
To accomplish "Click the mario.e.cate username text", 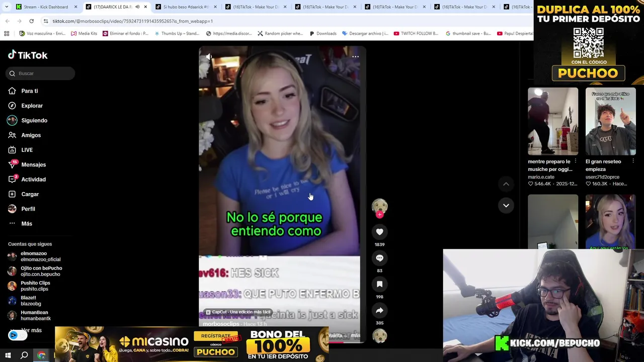I will 541,177.
